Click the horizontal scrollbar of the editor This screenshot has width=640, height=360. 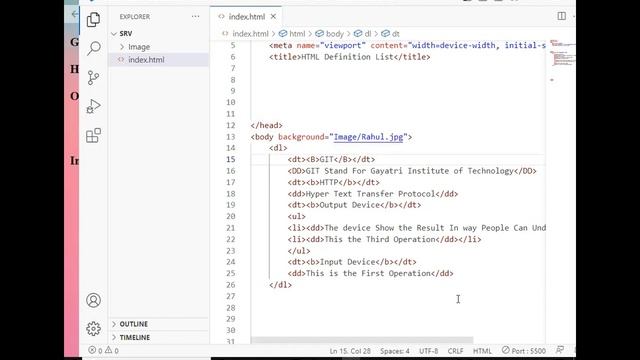[x=362, y=340]
